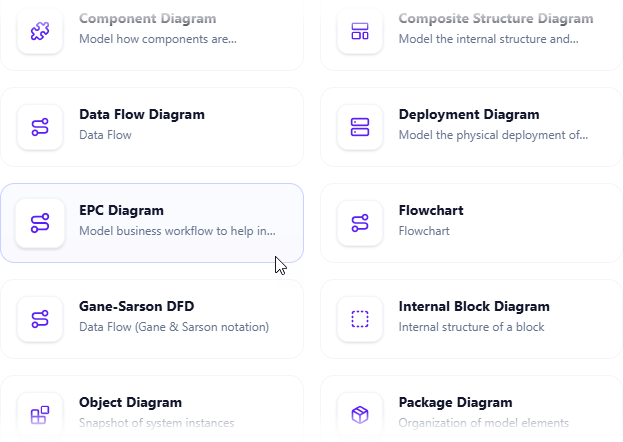This screenshot has height=442, width=623.
Task: Click the Package Diagram cube icon
Action: pos(360,414)
